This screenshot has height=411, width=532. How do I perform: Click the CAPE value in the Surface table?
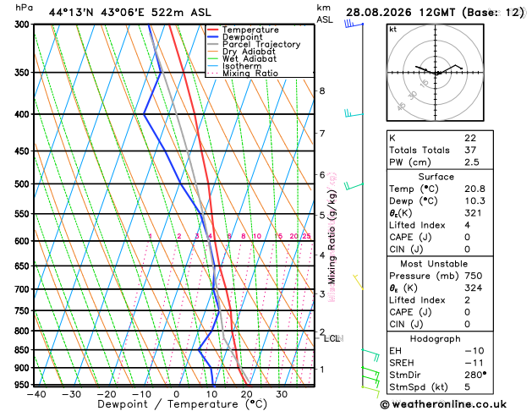[467, 237]
